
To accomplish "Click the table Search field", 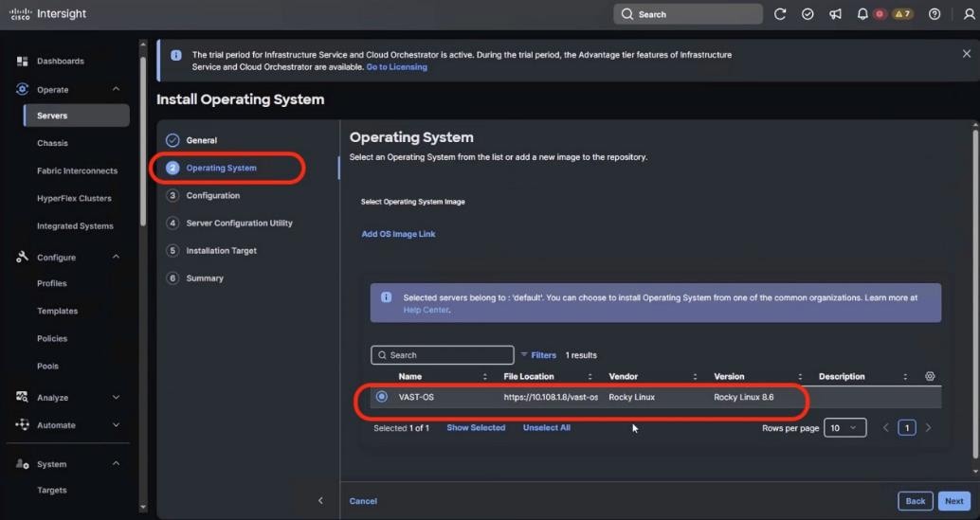I will pos(443,354).
